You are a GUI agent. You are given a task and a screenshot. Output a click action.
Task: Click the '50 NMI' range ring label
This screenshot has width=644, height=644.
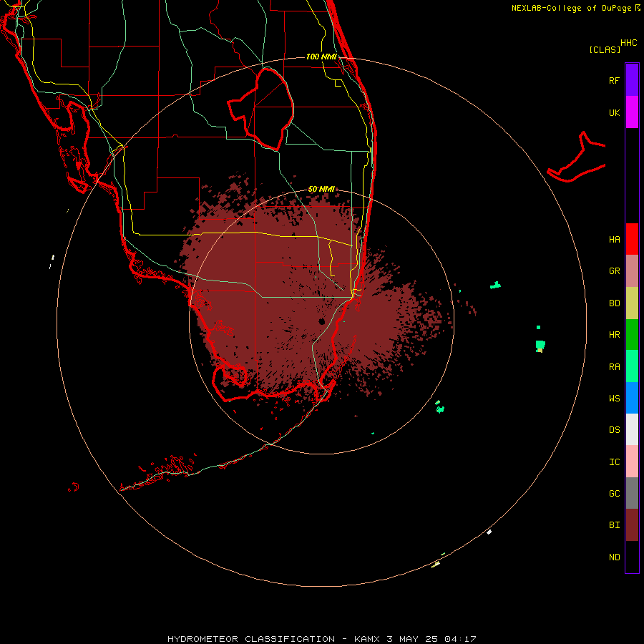(321, 190)
